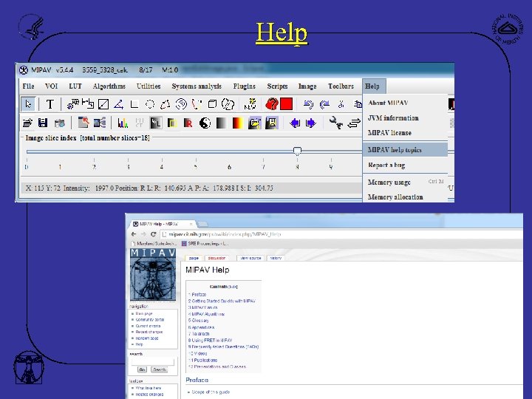532x399 pixels.
Task: Open the red VOI color swatch
Action: [x=287, y=104]
